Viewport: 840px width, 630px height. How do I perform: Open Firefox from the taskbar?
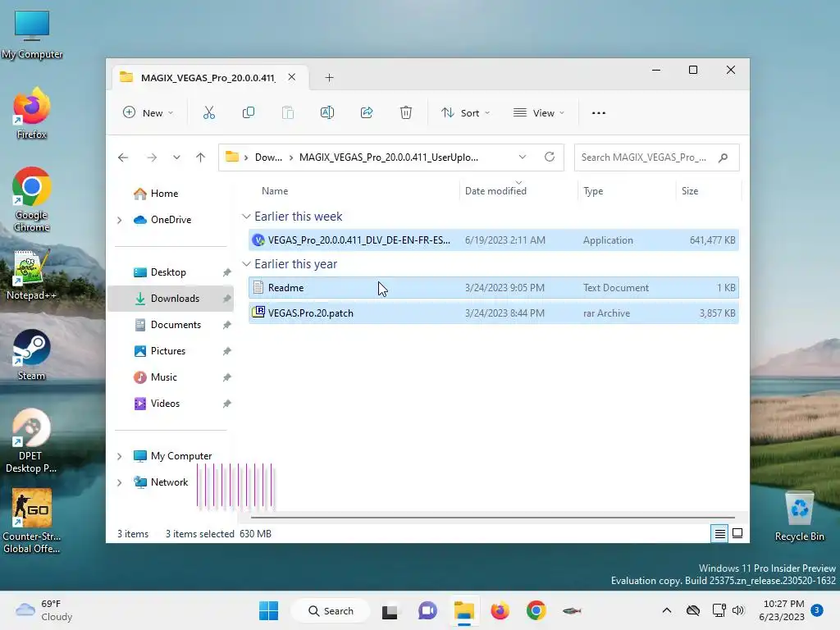(500, 610)
